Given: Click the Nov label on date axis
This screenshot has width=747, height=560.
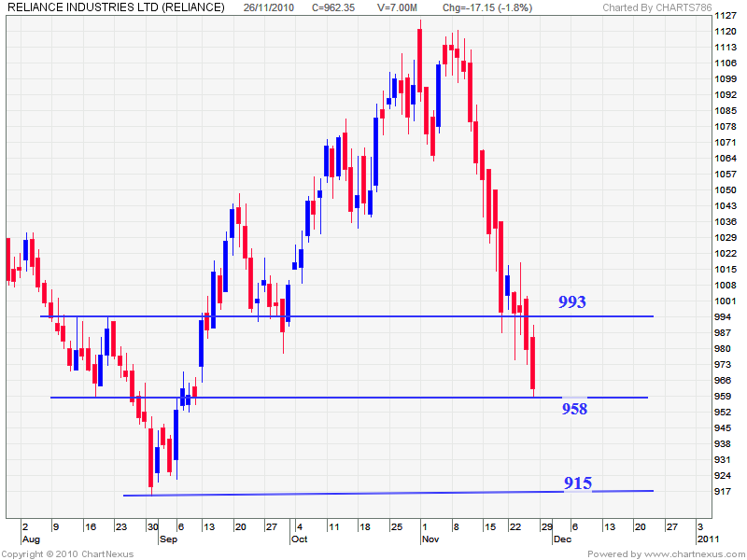Looking at the screenshot, I should [x=430, y=539].
